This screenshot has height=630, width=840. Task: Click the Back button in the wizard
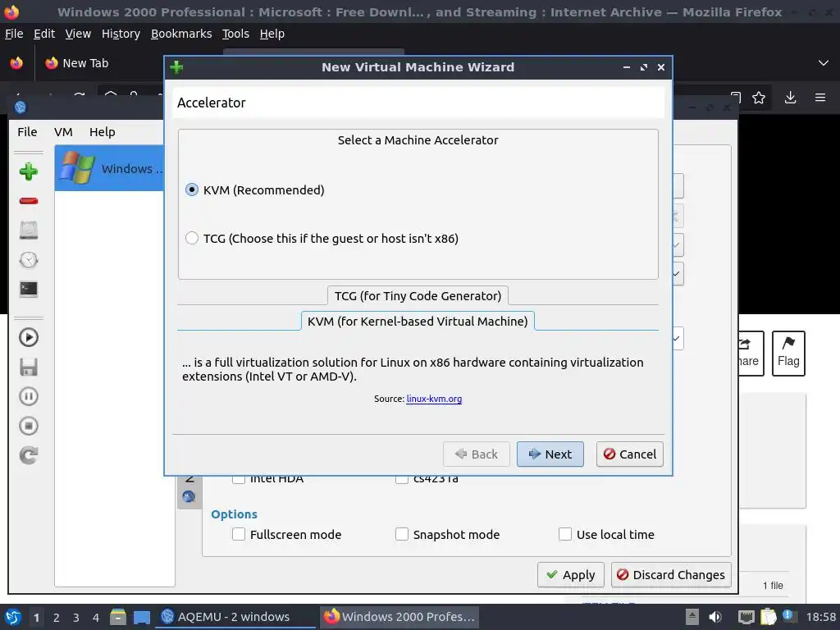477,454
